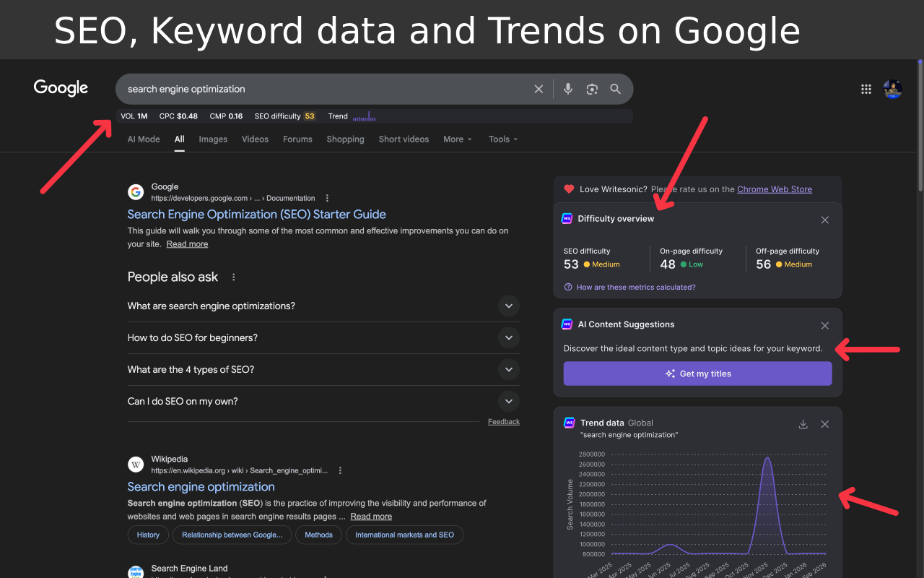924x578 pixels.
Task: Close the AI Content Suggestions panel
Action: coord(825,326)
